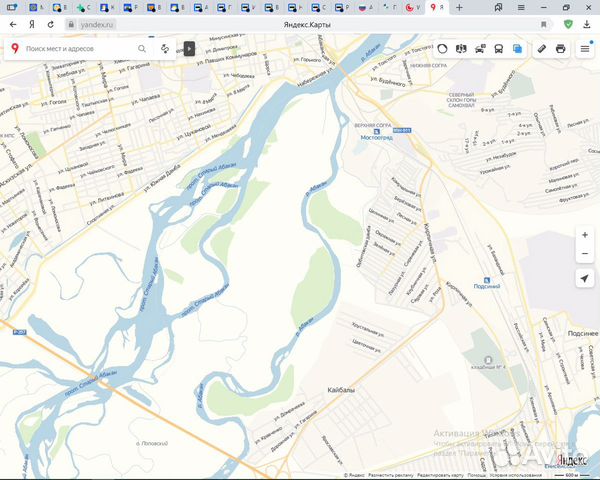Open the Помощь link
Screen dimensions: 600x480
(476, 475)
